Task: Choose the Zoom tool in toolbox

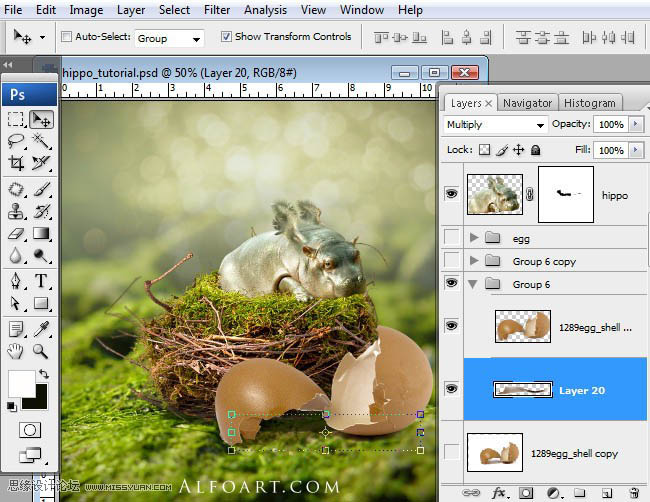Action: 41,351
